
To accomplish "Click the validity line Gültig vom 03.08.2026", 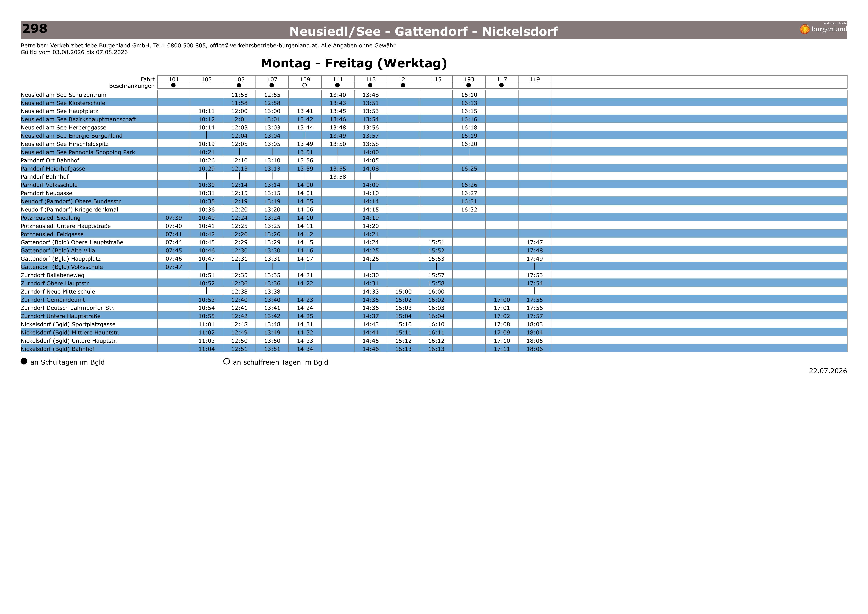I will coord(74,52).
